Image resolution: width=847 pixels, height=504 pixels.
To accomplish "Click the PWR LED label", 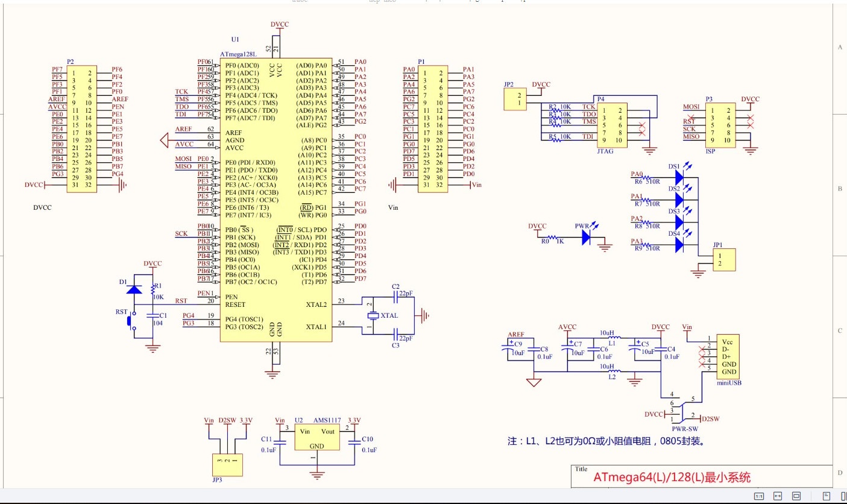I will point(582,226).
